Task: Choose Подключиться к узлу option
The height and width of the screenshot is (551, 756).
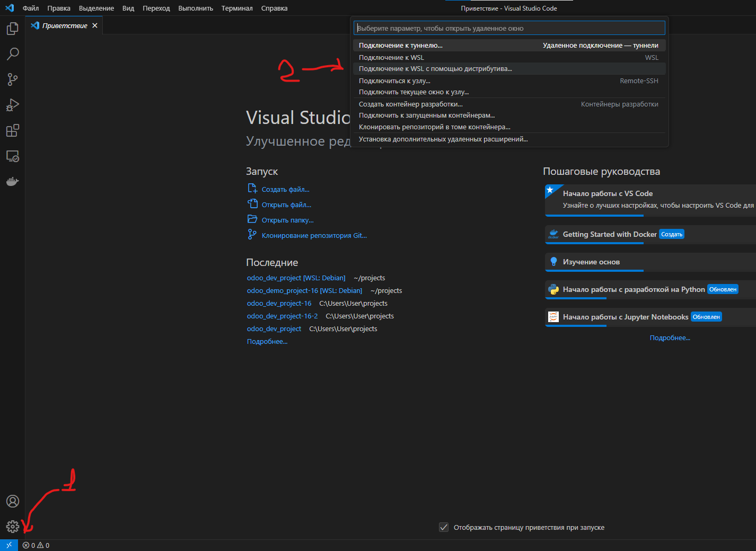Action: click(509, 81)
